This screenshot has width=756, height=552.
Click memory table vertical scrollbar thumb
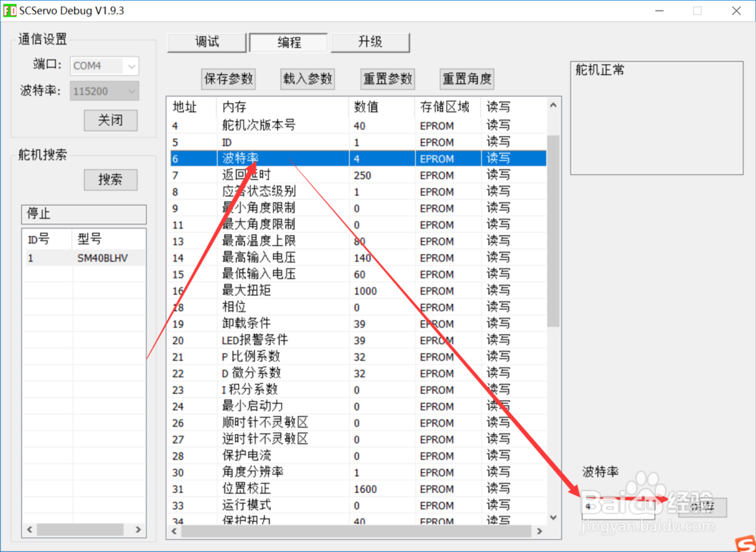point(553,231)
